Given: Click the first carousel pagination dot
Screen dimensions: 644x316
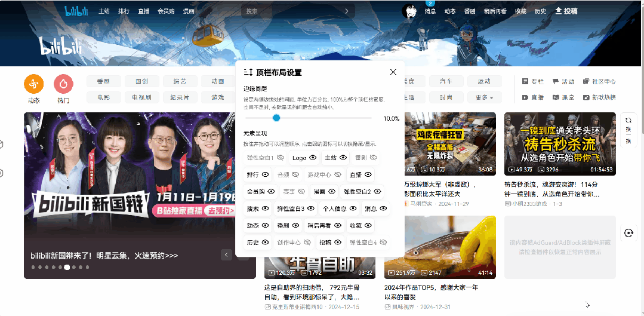Looking at the screenshot, I should 33,267.
